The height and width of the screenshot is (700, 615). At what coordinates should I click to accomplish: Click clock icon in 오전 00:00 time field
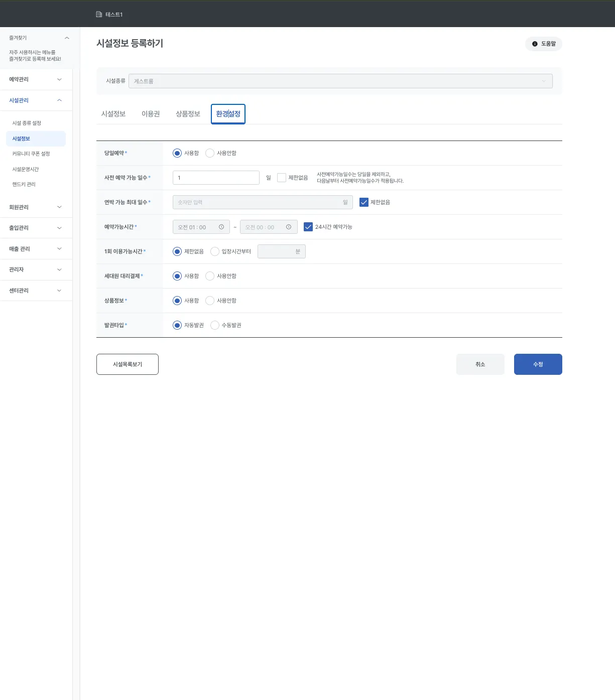289,227
